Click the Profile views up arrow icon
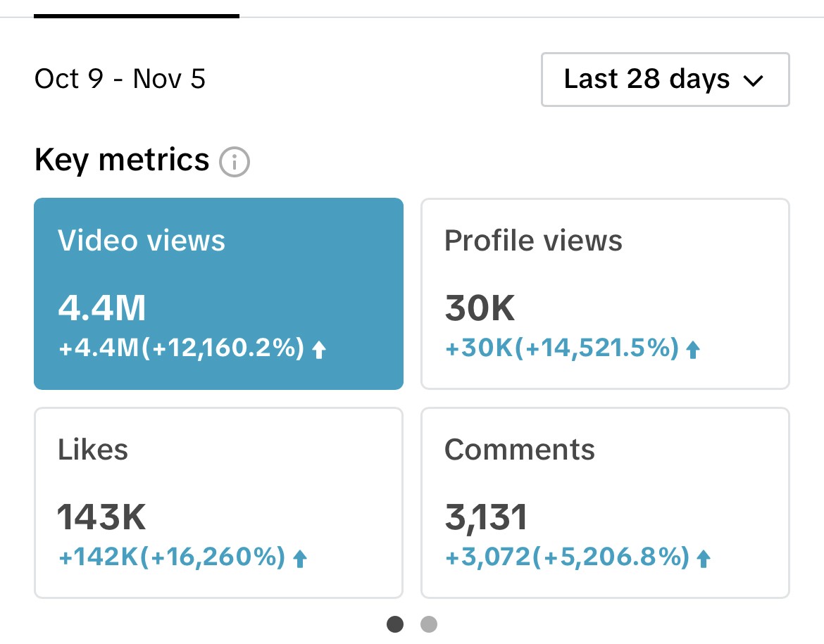Image resolution: width=824 pixels, height=644 pixels. [x=693, y=349]
